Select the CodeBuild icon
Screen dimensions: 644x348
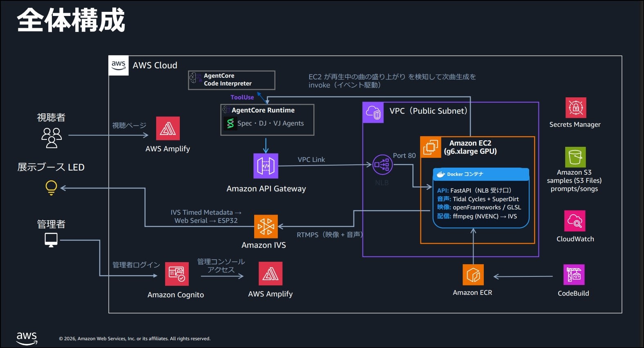pyautogui.click(x=574, y=274)
